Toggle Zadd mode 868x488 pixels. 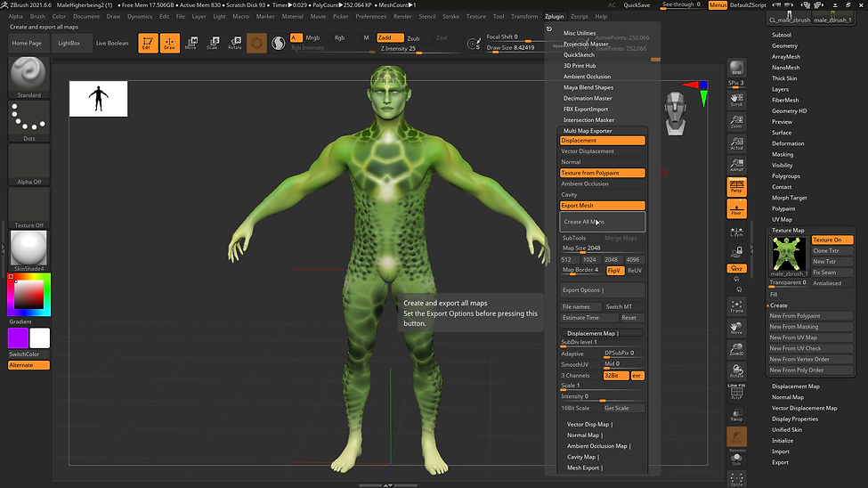coord(390,37)
